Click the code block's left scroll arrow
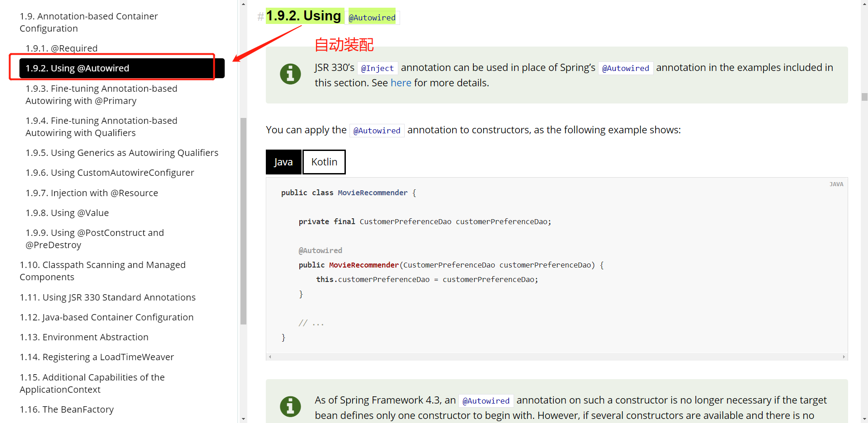Screen dimensions: 868x423 point(270,357)
